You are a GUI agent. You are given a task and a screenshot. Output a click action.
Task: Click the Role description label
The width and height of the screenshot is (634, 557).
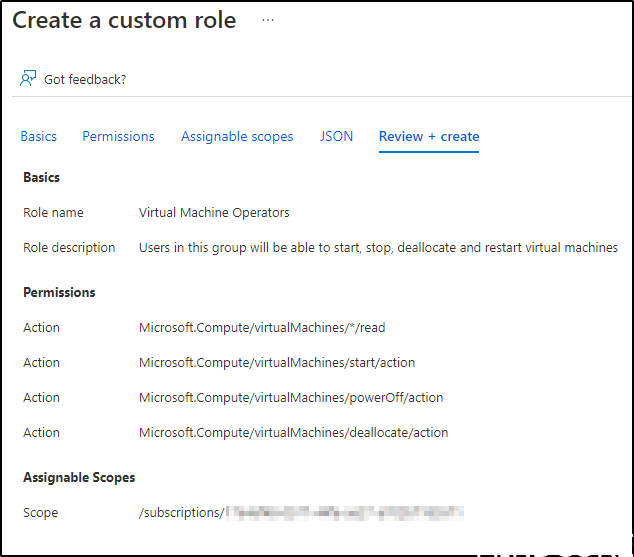click(x=69, y=248)
